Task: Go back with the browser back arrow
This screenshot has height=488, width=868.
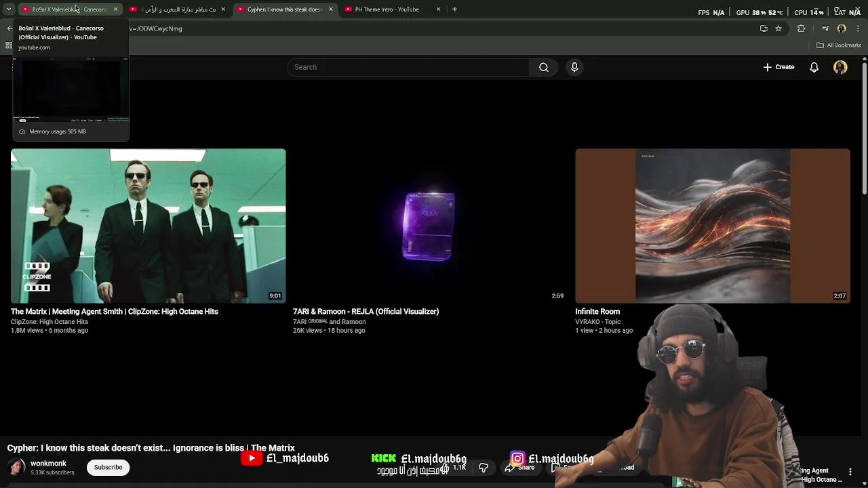Action: (9, 28)
